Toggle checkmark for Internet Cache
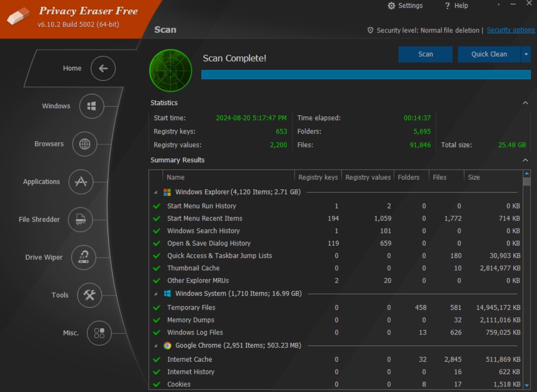This screenshot has width=537, height=392. (157, 360)
